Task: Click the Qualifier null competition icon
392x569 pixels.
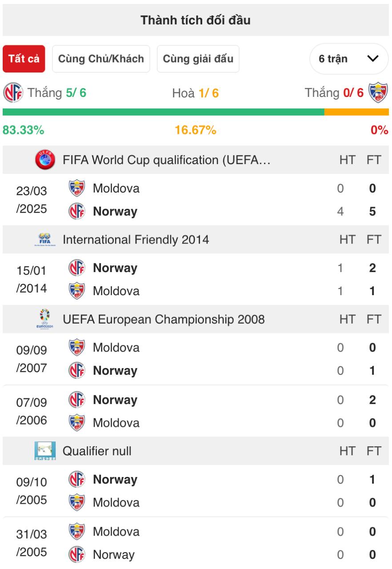Action: click(45, 451)
